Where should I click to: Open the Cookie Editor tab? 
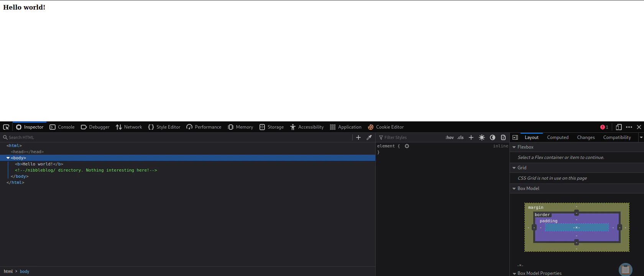(386, 127)
